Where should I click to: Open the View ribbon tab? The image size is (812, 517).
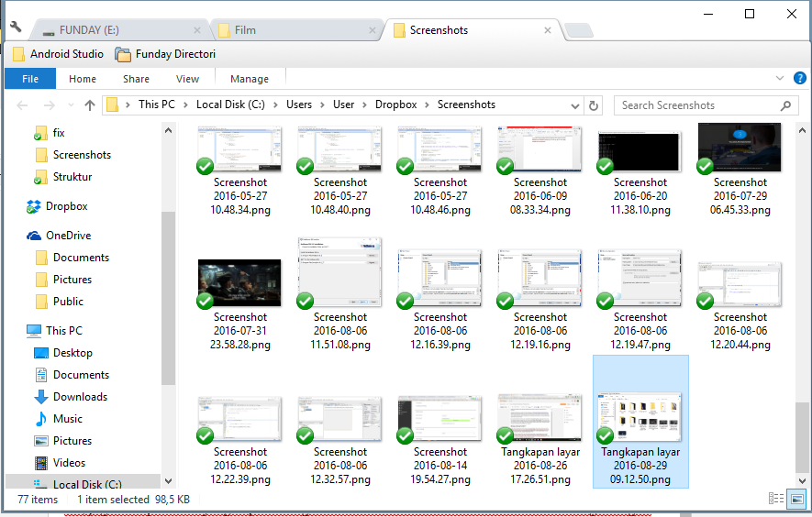(187, 79)
